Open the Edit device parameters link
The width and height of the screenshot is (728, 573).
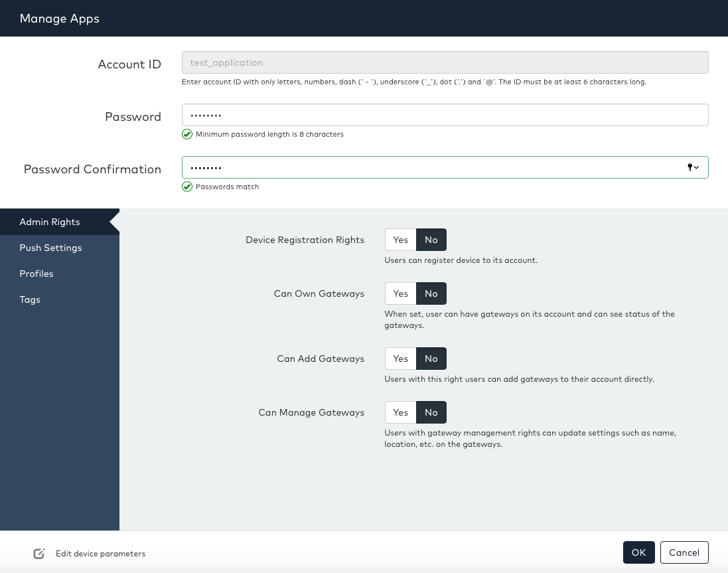100,554
